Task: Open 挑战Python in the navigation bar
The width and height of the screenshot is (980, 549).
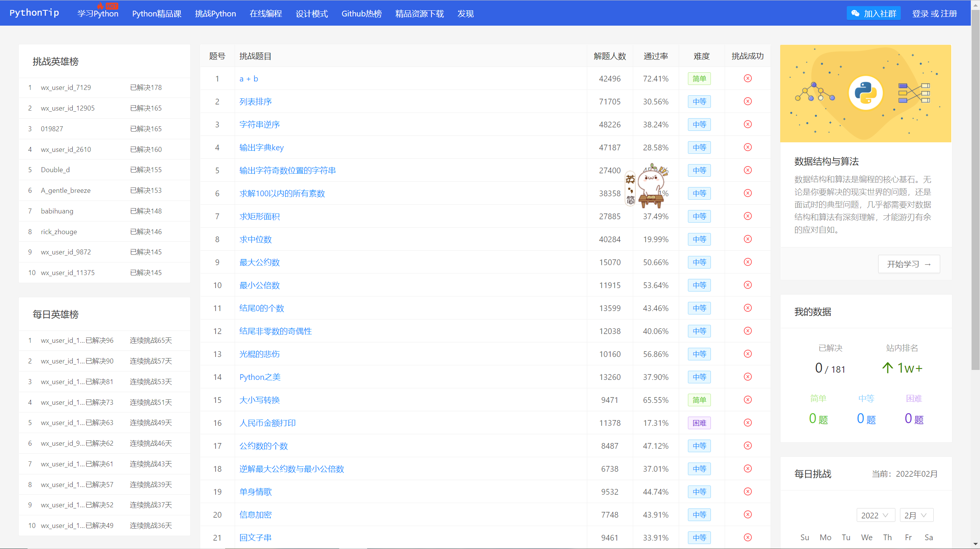Action: 215,14
